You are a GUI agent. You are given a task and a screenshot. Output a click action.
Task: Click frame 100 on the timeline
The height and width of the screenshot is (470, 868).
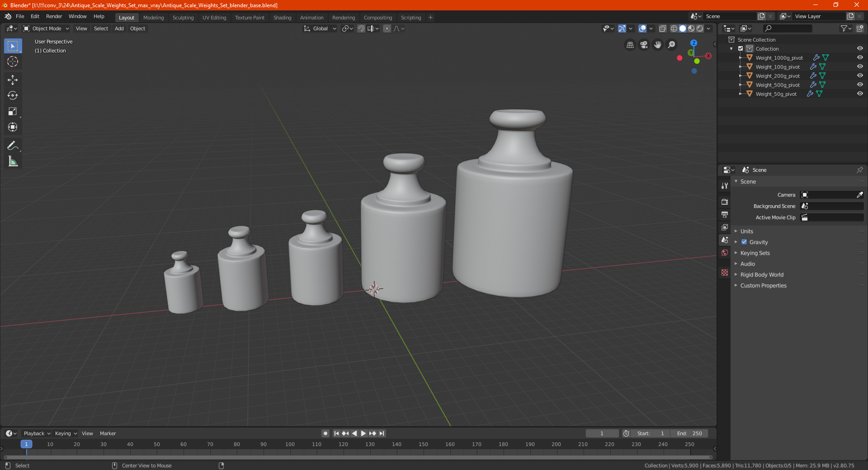click(290, 444)
